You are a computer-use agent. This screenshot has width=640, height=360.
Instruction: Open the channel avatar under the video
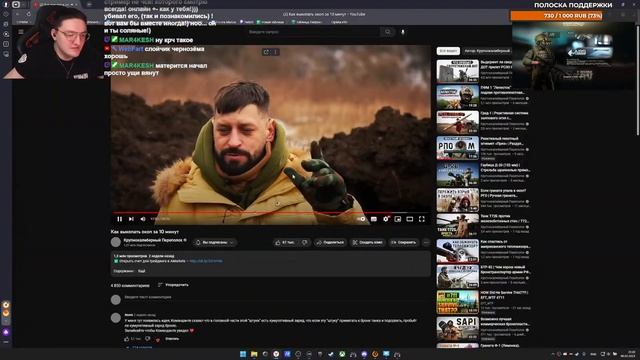(x=116, y=242)
